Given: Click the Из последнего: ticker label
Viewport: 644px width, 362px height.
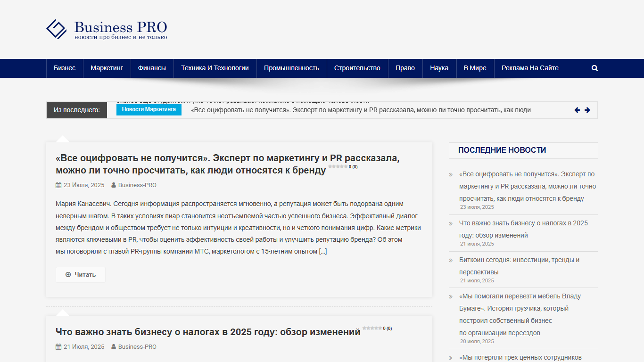Looking at the screenshot, I should pos(77,110).
